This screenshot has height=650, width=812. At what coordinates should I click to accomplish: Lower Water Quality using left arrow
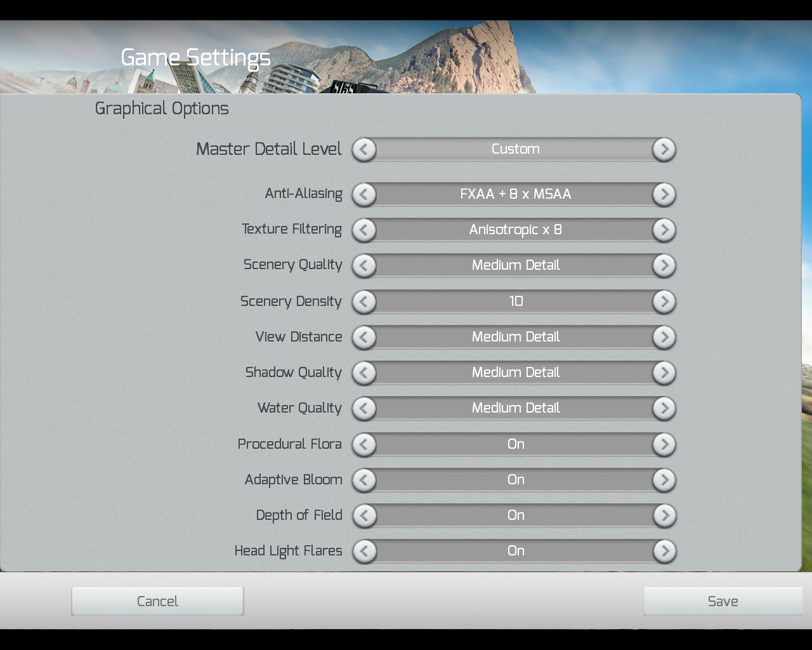click(364, 409)
